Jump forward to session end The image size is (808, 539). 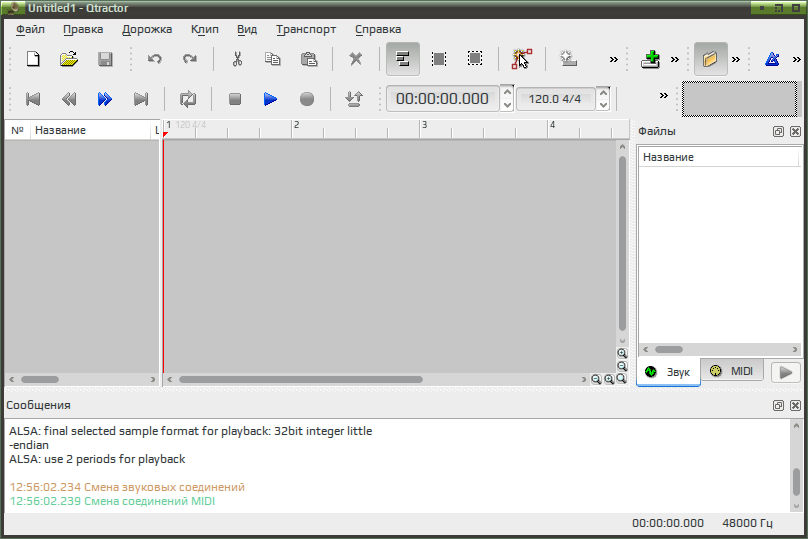point(141,99)
